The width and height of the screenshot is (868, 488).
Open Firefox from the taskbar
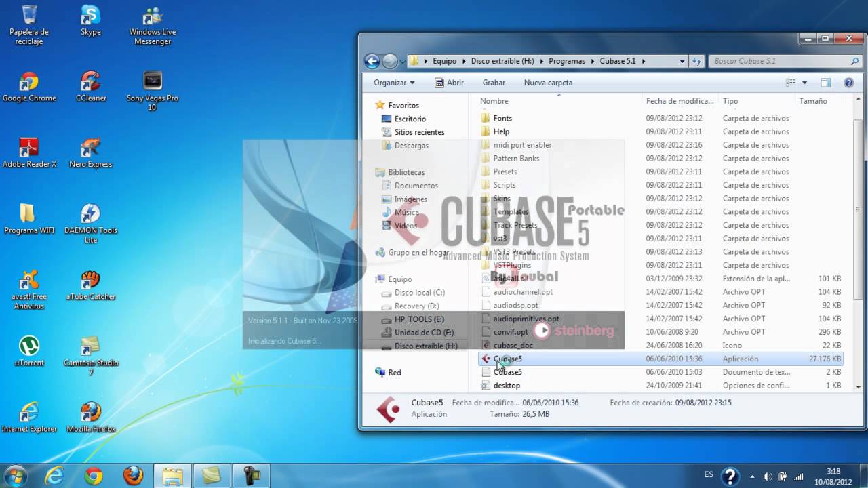pos(133,475)
